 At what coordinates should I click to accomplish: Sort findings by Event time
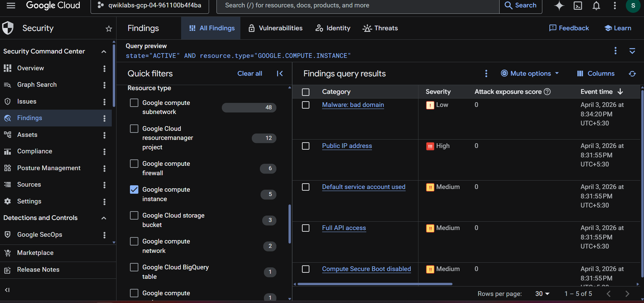[602, 91]
